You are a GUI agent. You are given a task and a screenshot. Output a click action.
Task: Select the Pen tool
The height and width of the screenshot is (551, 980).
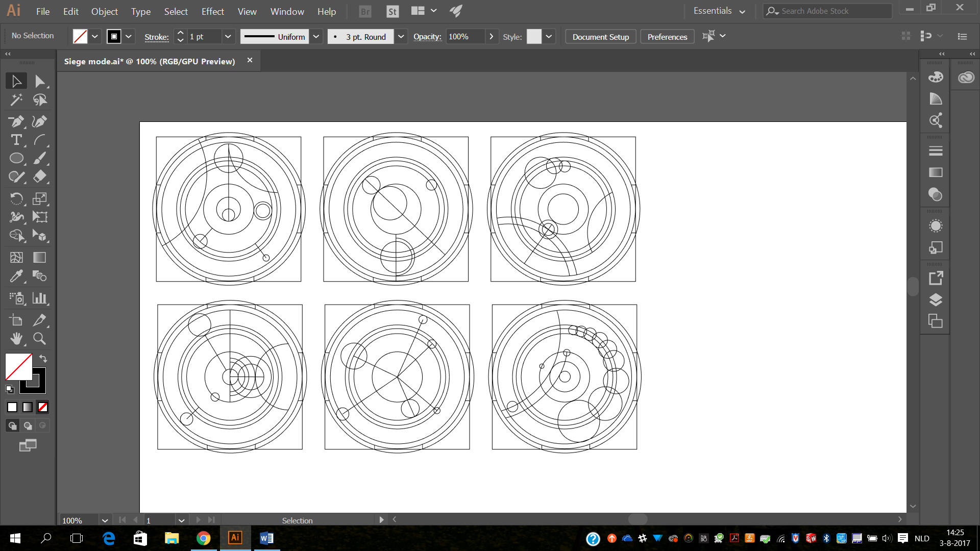pyautogui.click(x=16, y=121)
